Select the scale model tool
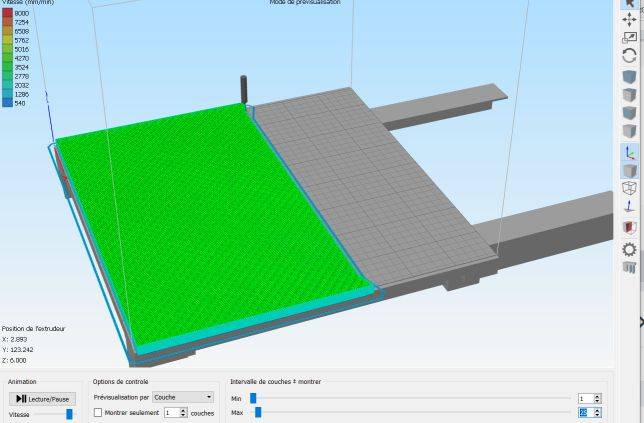Viewport: 644px width, 423px height. (629, 37)
